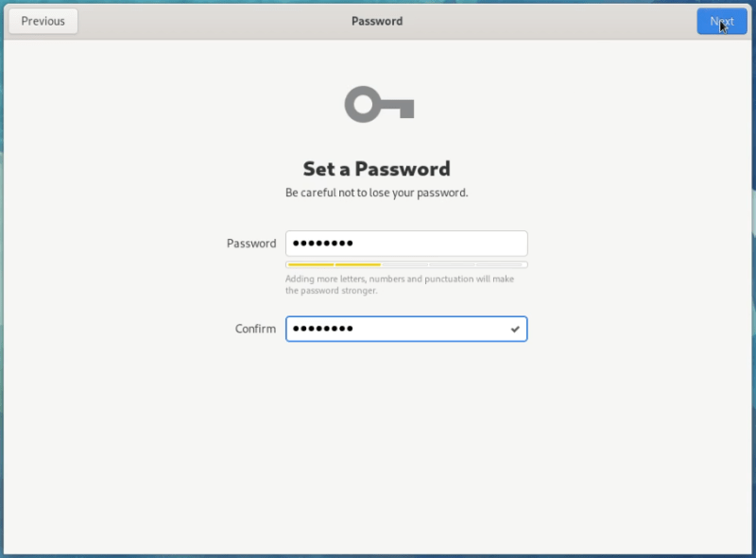Viewport: 756px width, 558px height.
Task: Select the Password header bar title
Action: tap(376, 21)
